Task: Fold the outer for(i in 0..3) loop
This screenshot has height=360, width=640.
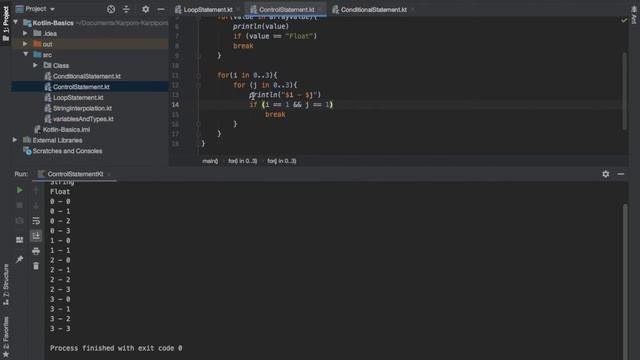Action: click(198, 76)
